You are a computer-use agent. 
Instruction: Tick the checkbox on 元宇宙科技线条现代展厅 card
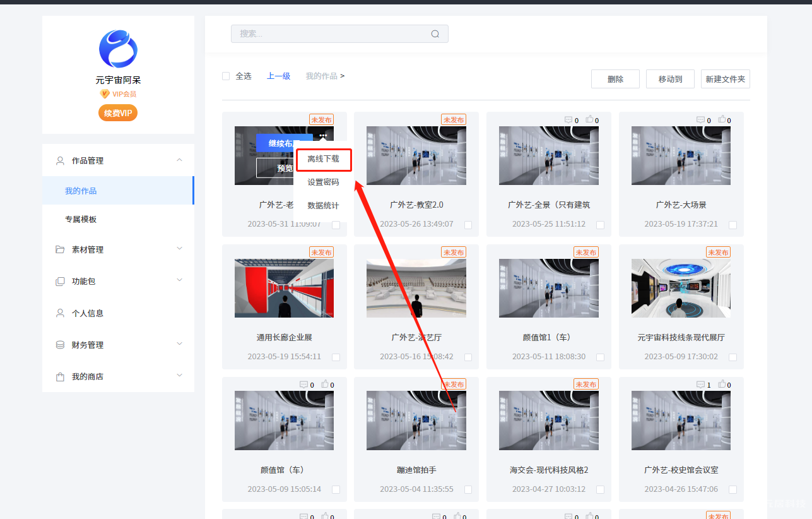click(733, 357)
